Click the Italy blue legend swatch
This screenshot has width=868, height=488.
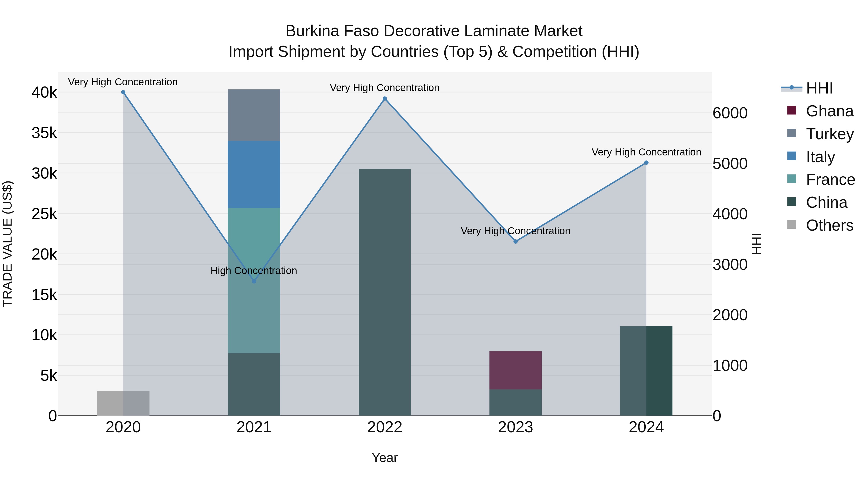(792, 156)
